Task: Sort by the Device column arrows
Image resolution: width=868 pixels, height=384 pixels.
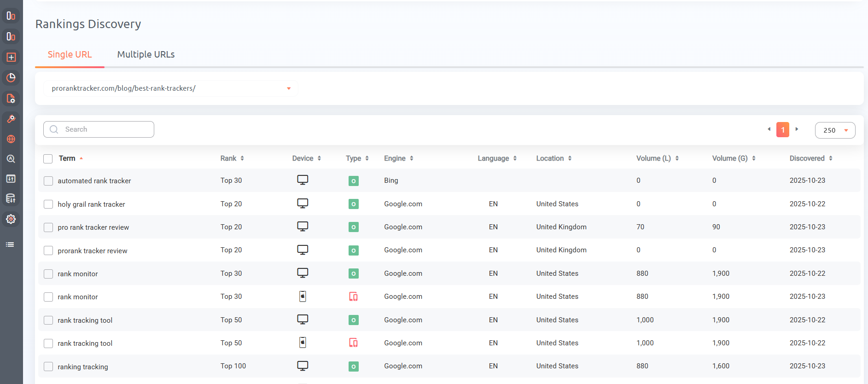Action: 319,158
